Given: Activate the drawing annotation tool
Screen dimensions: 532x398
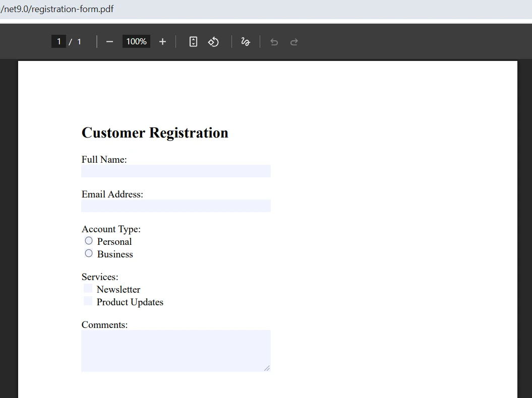Looking at the screenshot, I should coord(246,41).
